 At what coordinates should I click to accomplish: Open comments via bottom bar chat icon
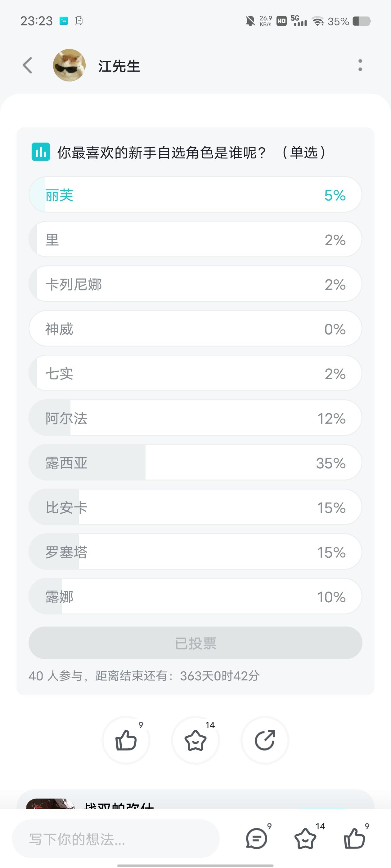point(257,838)
